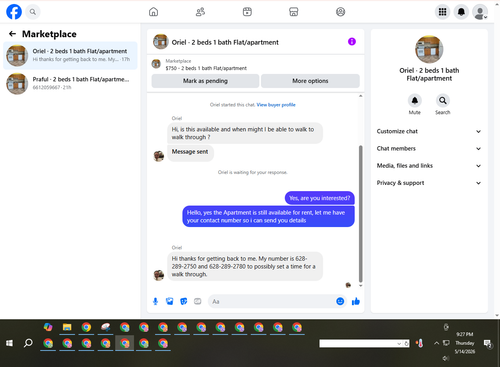Open the Friends icon in top navigation
500x367 pixels.
coord(200,12)
